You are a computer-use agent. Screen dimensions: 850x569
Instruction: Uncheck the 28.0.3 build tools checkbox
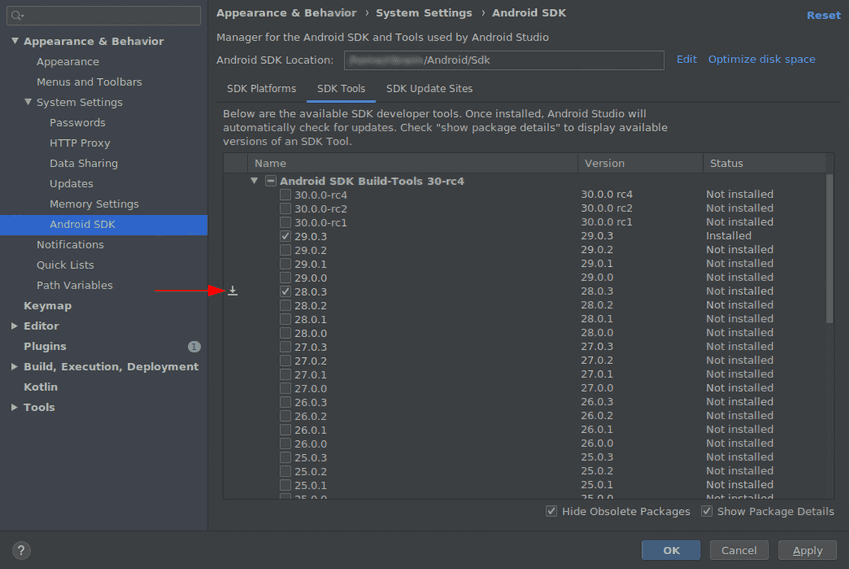(x=285, y=292)
